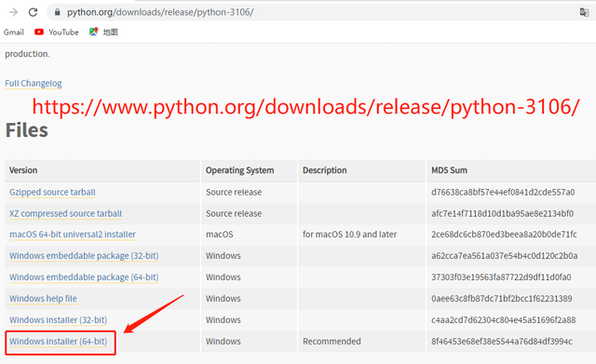Download macOS 64-bit universal2 installer
596x364 pixels.
pyautogui.click(x=73, y=235)
